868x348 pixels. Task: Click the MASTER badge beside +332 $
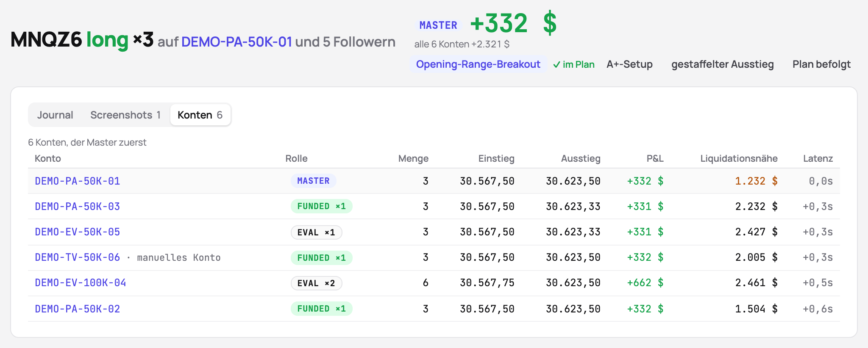point(438,25)
